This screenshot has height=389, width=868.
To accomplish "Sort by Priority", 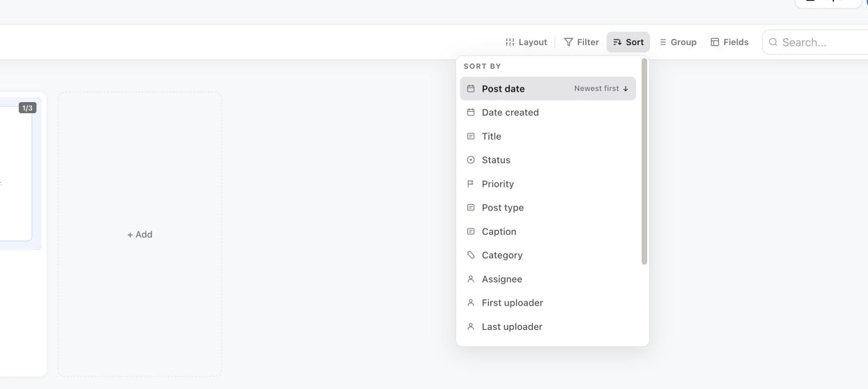I will [548, 184].
